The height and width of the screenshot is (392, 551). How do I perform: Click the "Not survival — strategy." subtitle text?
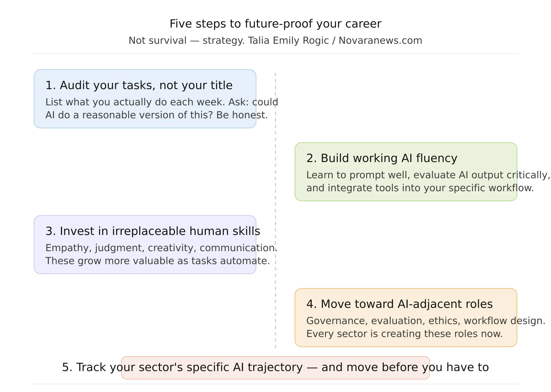pyautogui.click(x=186, y=41)
